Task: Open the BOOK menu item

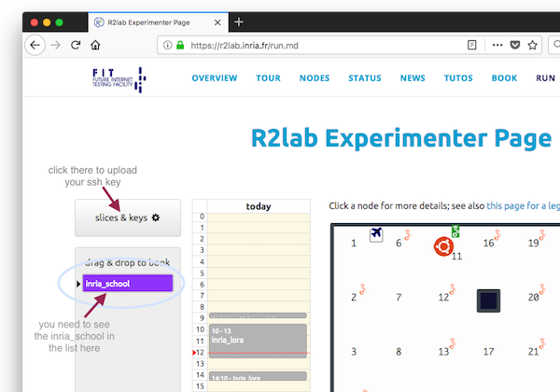Action: pyautogui.click(x=504, y=78)
